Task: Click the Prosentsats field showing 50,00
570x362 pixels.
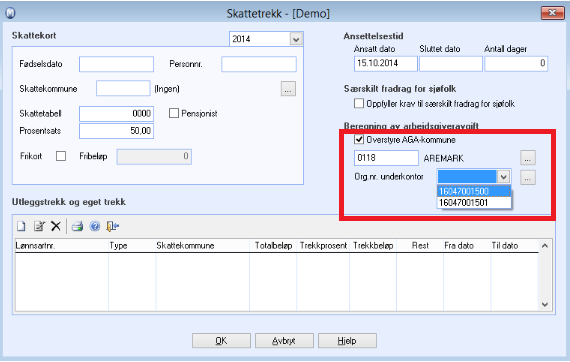Action: pyautogui.click(x=116, y=131)
